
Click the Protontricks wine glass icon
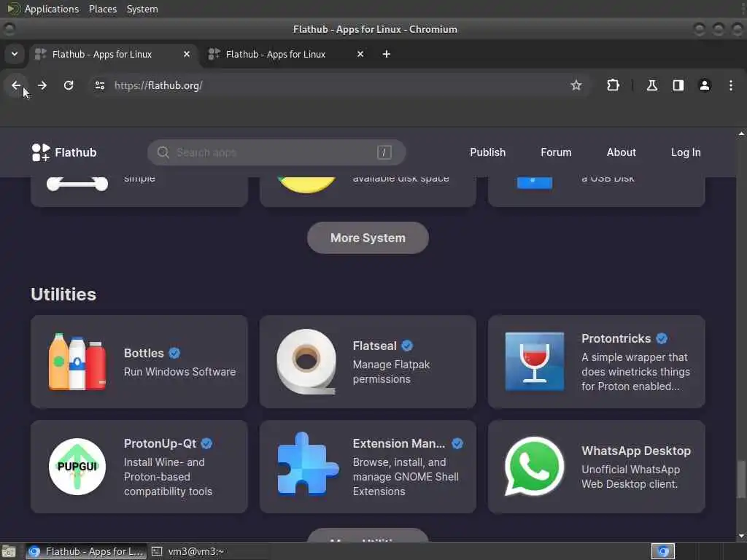click(x=535, y=362)
